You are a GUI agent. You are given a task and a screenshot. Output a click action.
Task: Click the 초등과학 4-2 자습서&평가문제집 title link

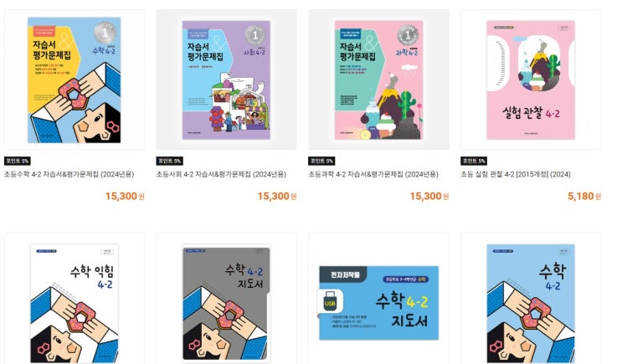pyautogui.click(x=373, y=174)
